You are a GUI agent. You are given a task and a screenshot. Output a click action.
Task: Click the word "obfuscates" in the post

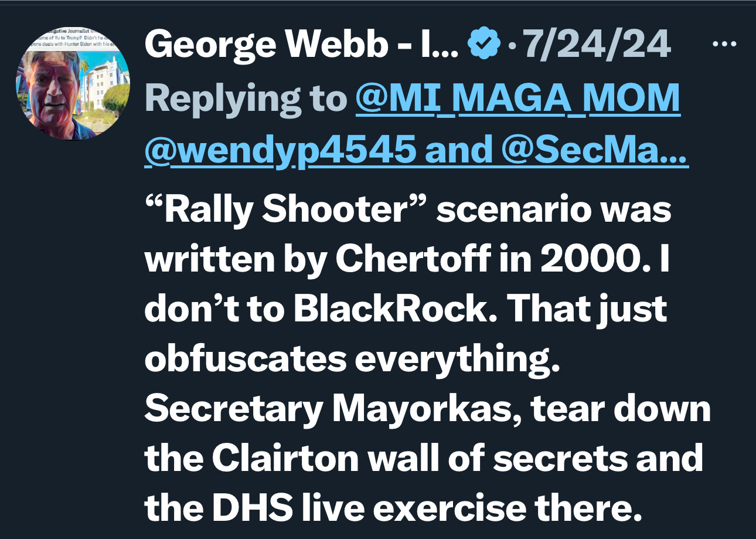tap(246, 361)
